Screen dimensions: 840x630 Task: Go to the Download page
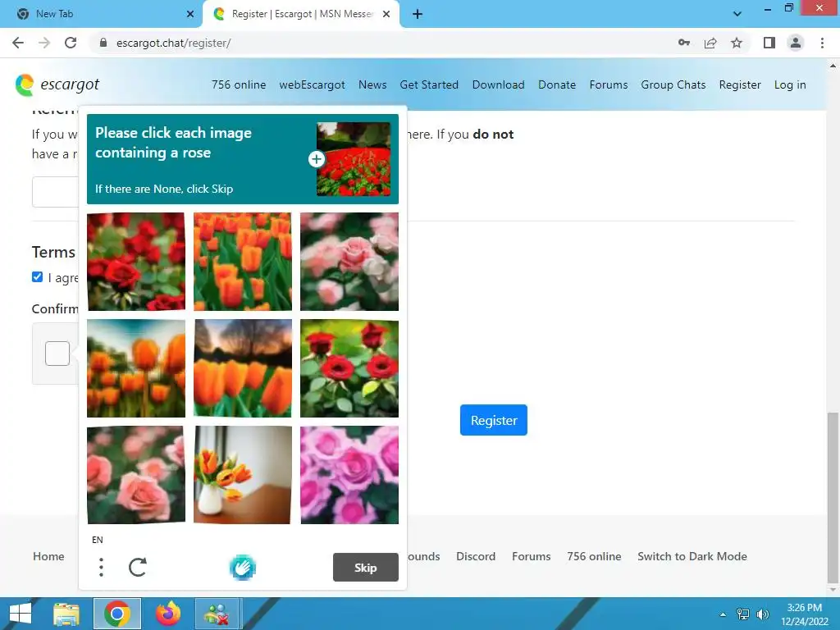coord(498,84)
